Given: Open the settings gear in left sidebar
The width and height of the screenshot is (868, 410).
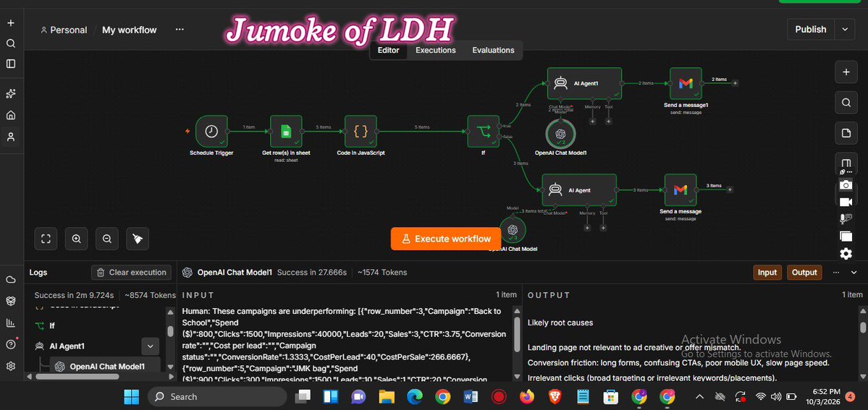Looking at the screenshot, I should pyautogui.click(x=11, y=366).
